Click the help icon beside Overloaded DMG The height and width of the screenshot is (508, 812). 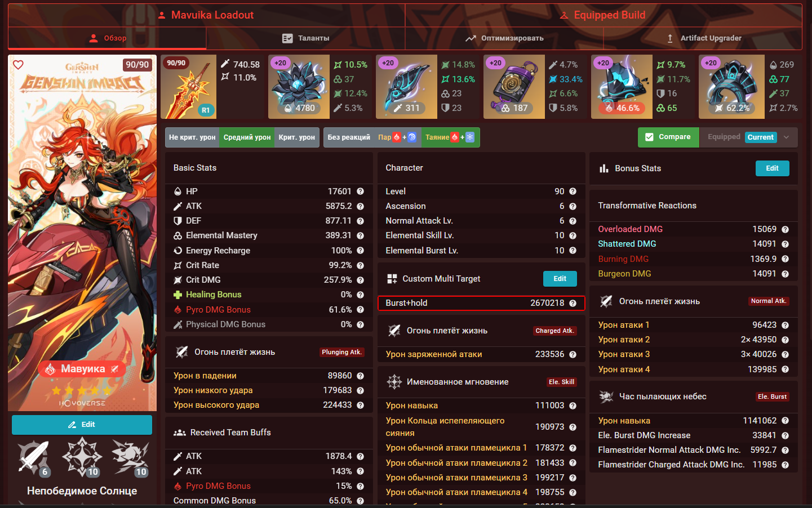pyautogui.click(x=785, y=229)
